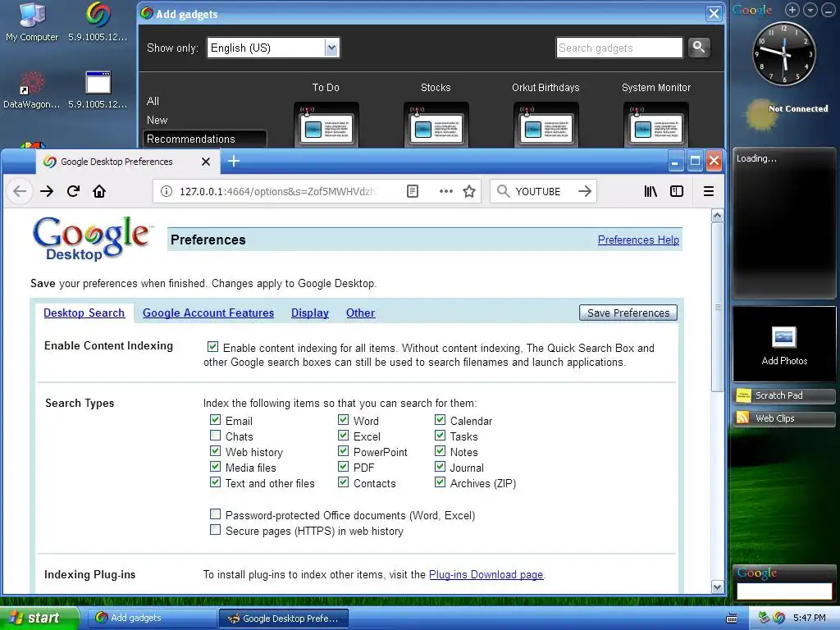Click the Search gadgets input field

pos(619,48)
